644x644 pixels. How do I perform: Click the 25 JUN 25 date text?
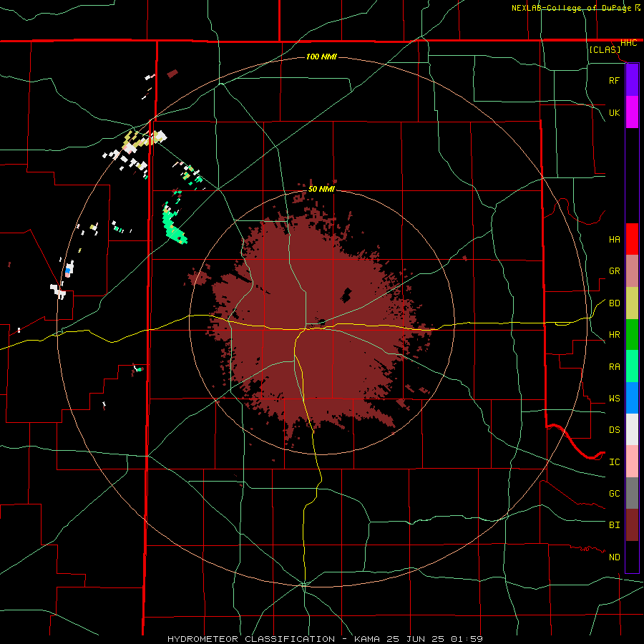(x=416, y=639)
